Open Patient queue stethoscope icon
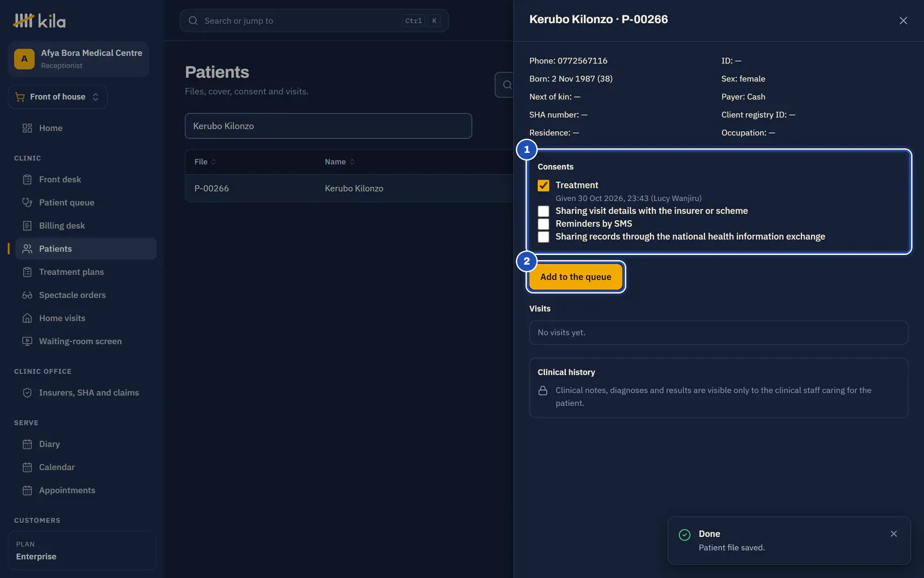This screenshot has height=578, width=924. (27, 202)
